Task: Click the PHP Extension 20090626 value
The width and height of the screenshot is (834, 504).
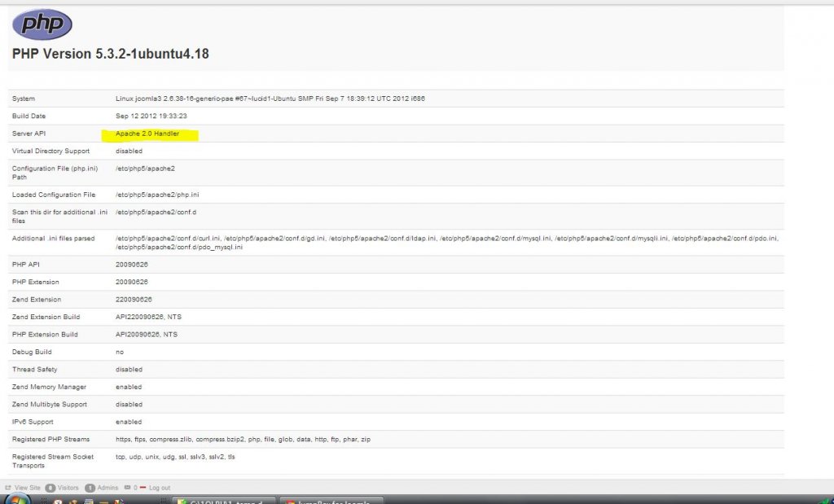Action: coord(131,282)
